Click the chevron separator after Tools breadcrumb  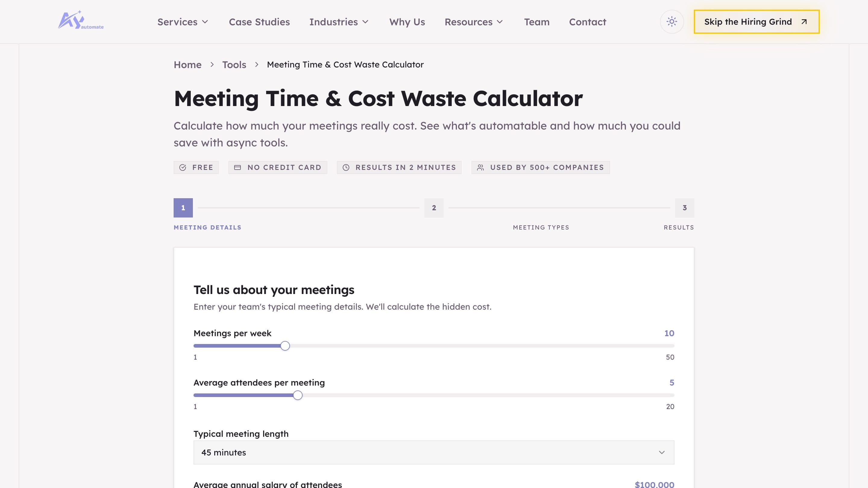click(x=257, y=64)
